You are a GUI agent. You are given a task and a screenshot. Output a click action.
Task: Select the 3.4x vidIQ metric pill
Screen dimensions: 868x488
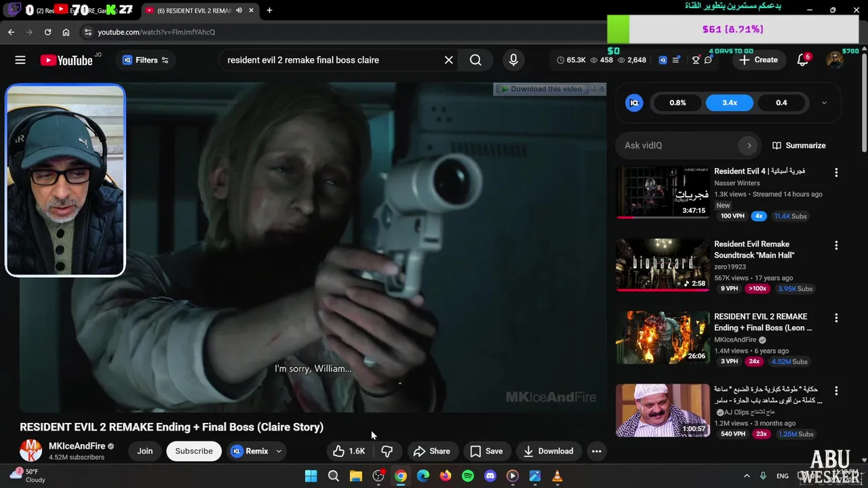730,103
